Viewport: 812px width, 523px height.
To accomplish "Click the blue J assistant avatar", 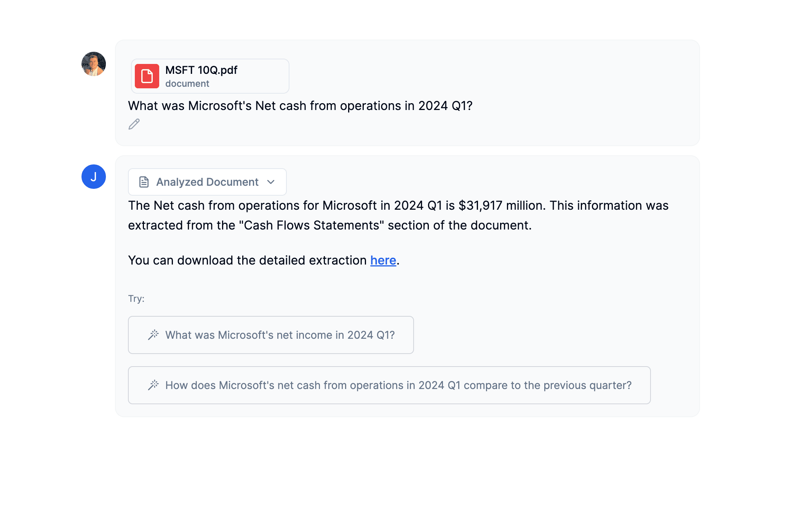I will pos(94,177).
